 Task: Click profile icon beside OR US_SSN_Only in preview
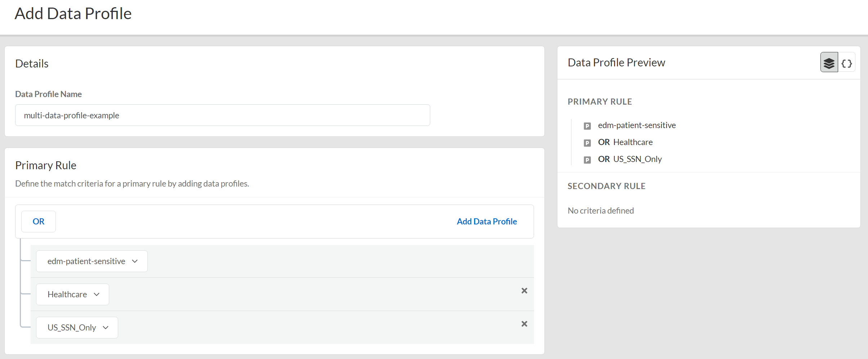pos(587,160)
